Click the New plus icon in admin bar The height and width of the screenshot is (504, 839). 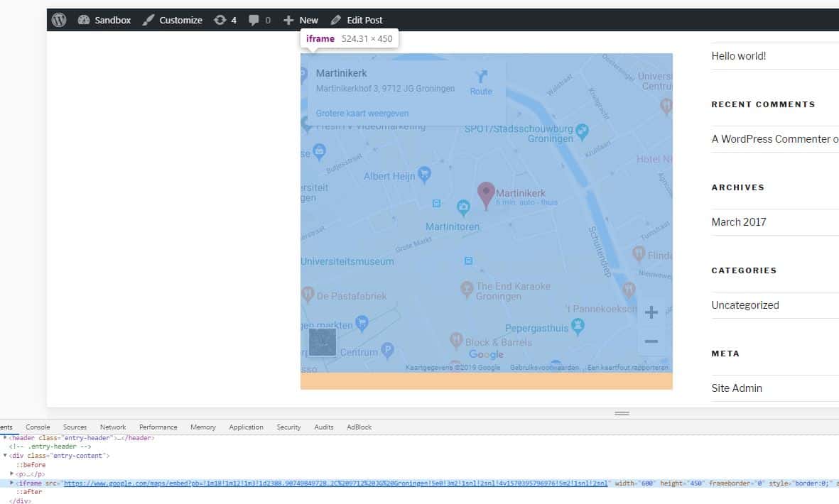290,19
